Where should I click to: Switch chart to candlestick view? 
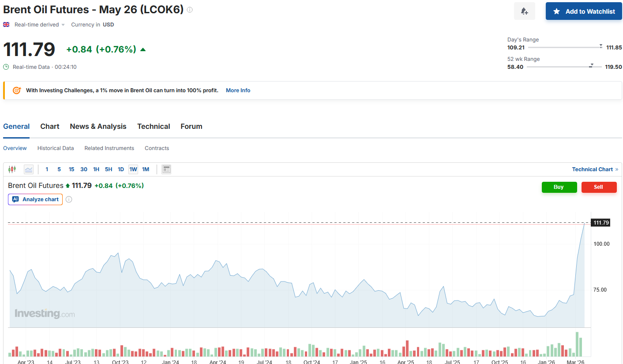tap(12, 169)
